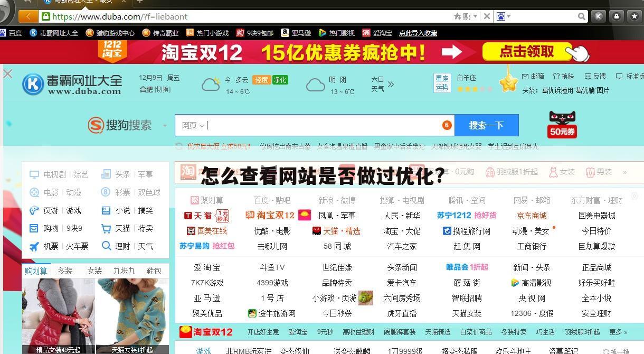Open the 百度 bookmark
The image size is (644, 354).
point(11,33)
